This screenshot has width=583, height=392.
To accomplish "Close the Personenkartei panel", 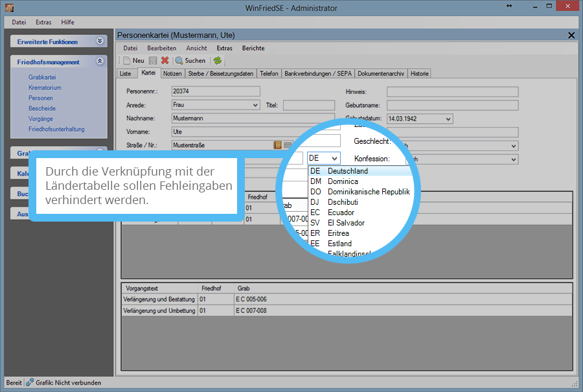I will point(571,36).
